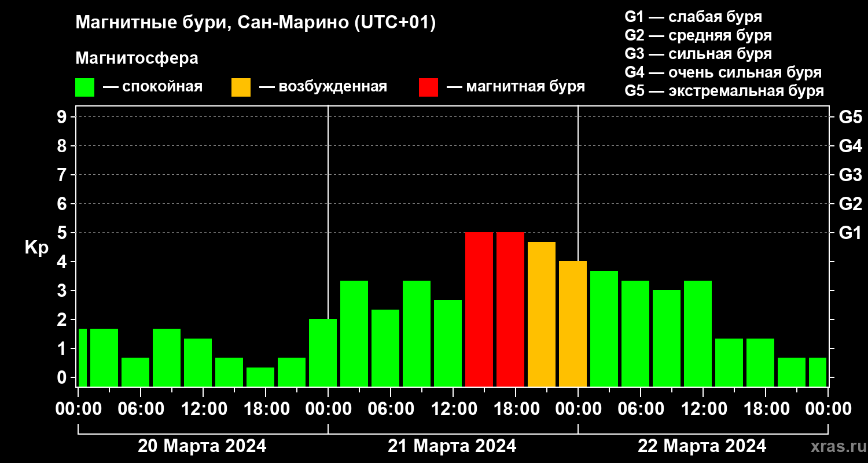Image resolution: width=868 pixels, height=463 pixels.
Task: Click the '20 Марта 2024' date label
Action: coord(202,446)
